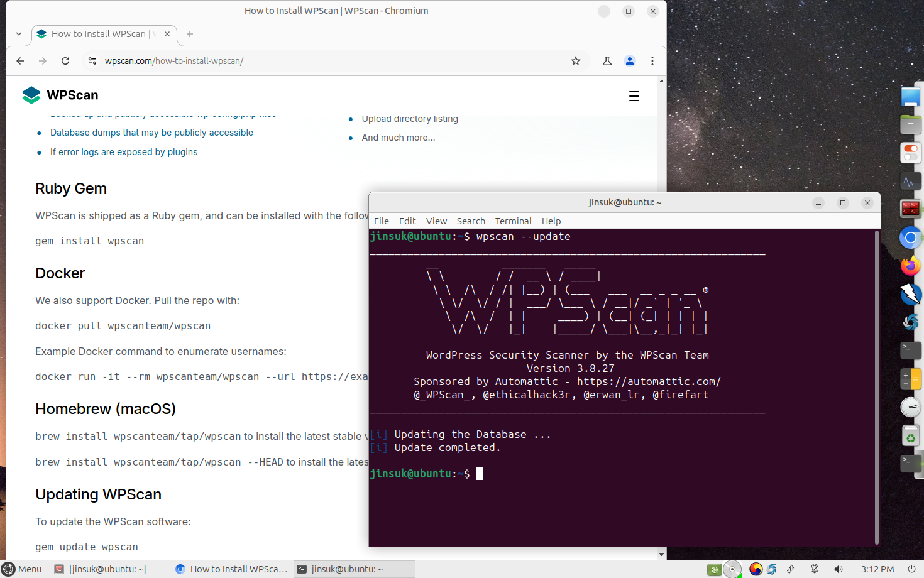Open the Edit menu in terminal
This screenshot has height=578, width=924.
pos(407,221)
